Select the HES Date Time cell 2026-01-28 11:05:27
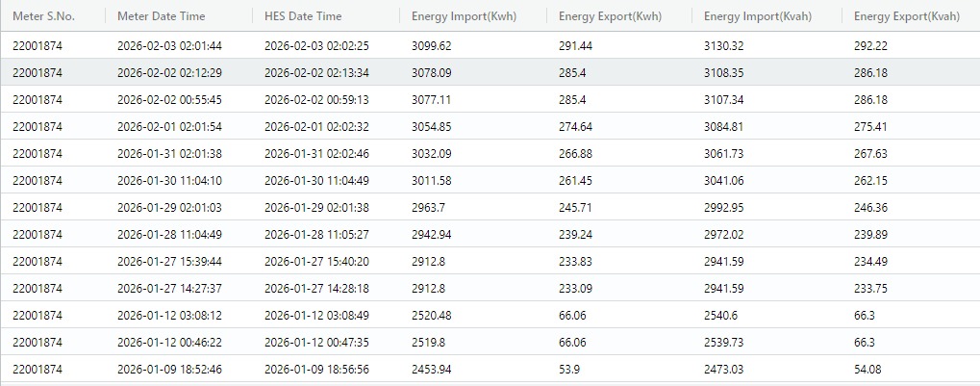This screenshot has width=980, height=386. [x=316, y=234]
